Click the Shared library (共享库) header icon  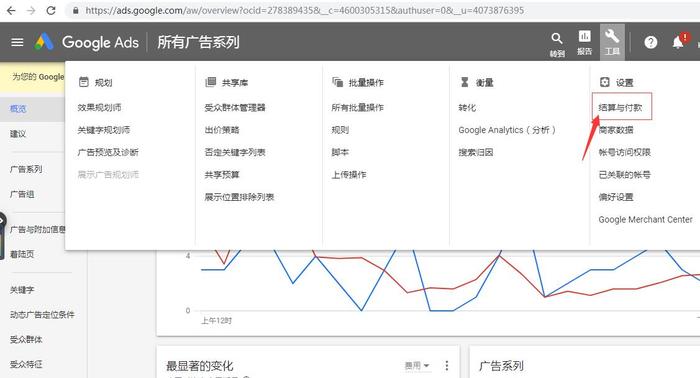210,82
